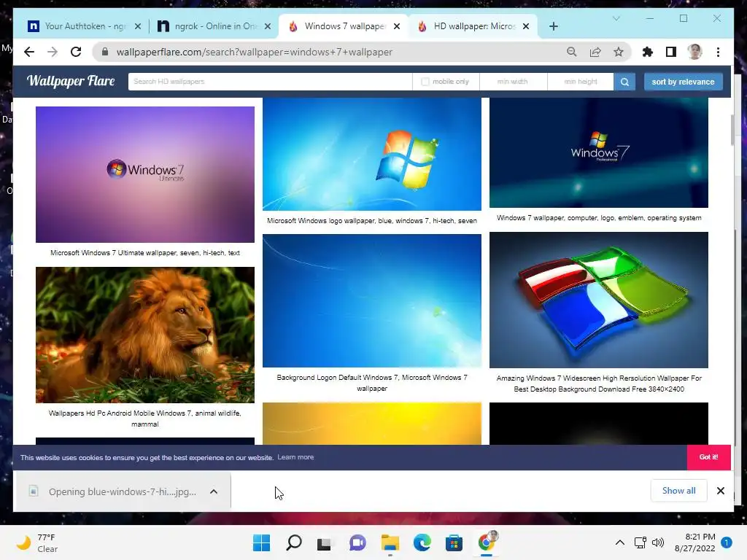Open Chrome extensions puzzle icon
This screenshot has width=747, height=560.
[x=648, y=52]
